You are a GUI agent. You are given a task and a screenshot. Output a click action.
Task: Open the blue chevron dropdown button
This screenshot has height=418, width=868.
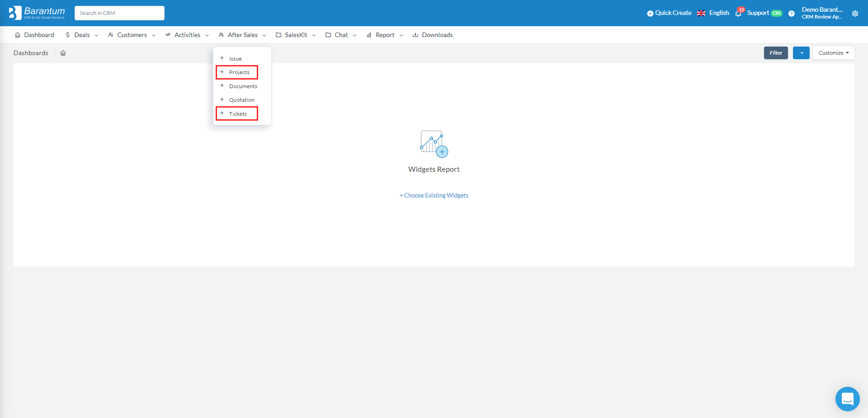click(x=801, y=53)
